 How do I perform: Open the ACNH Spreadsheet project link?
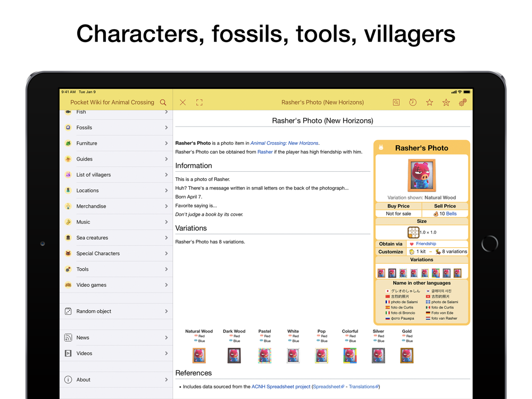click(x=281, y=387)
